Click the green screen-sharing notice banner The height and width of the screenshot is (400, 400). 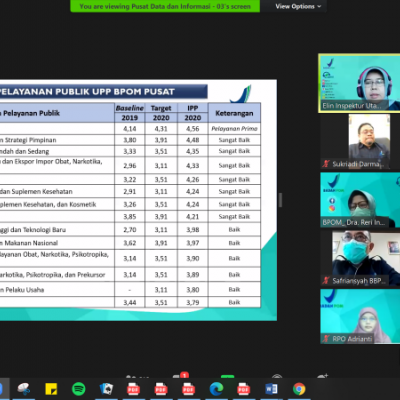point(165,6)
